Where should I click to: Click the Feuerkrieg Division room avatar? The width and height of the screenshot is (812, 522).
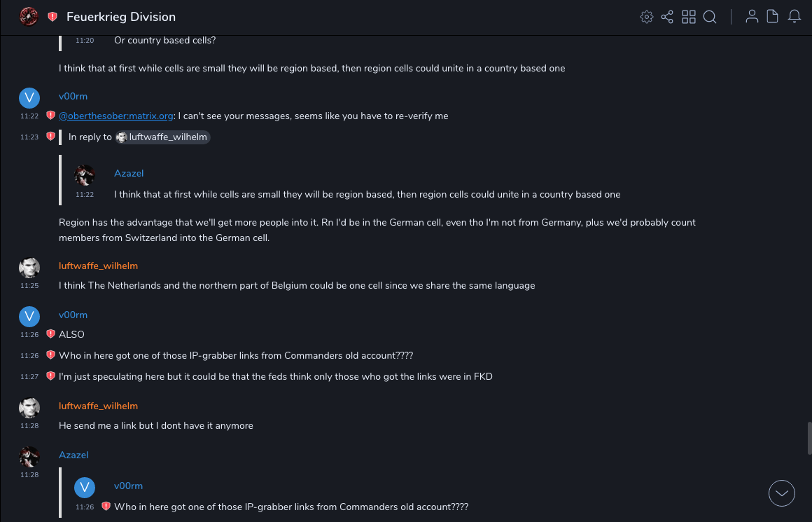(x=29, y=17)
